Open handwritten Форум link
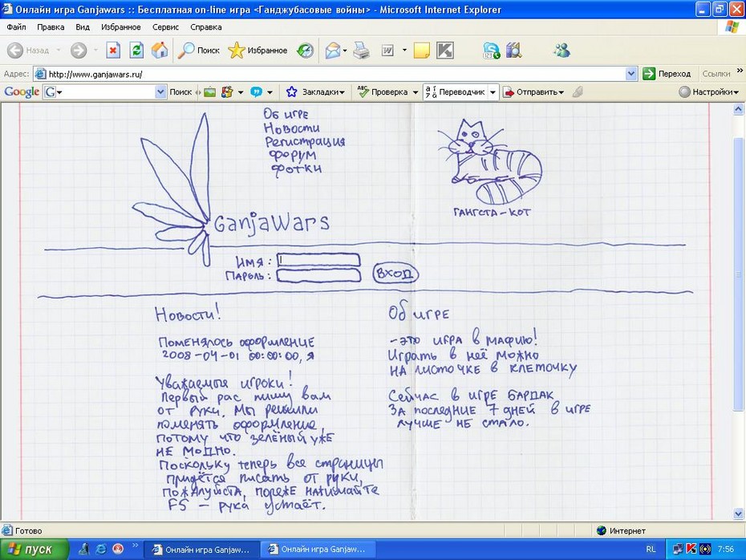Screen dimensions: 746x560 coord(293,155)
